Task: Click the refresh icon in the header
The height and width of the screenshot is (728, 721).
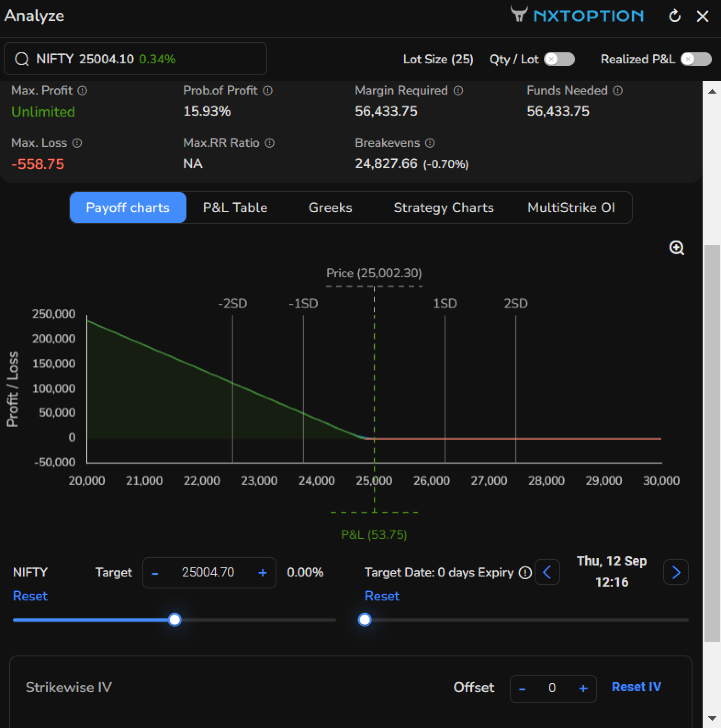Action: coord(675,16)
